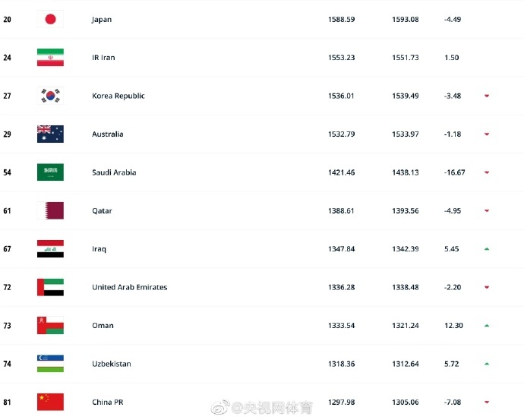Select the Japan team name

(101, 20)
